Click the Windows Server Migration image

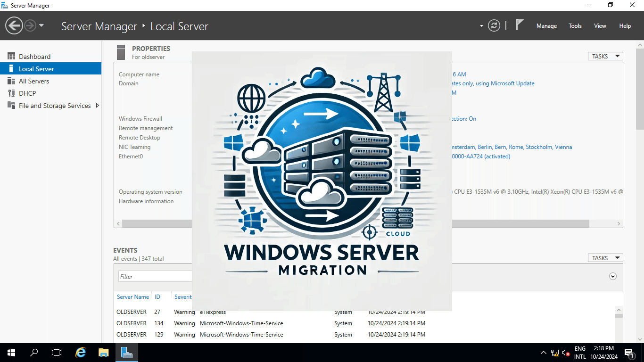(322, 181)
